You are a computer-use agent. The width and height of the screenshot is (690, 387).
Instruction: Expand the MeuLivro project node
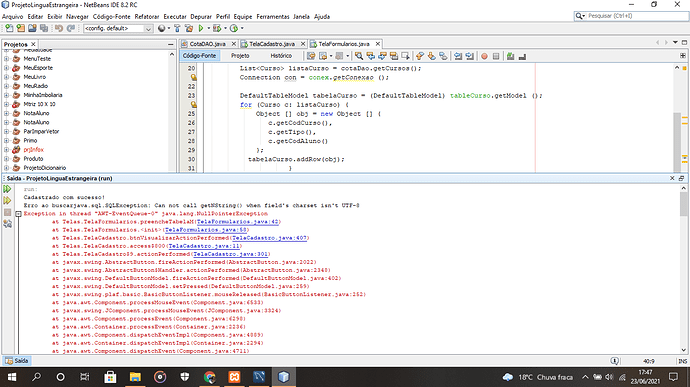coord(6,77)
